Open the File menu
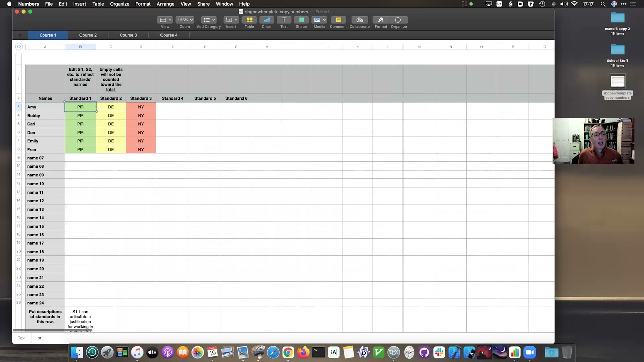The height and width of the screenshot is (362, 644). 49,4
